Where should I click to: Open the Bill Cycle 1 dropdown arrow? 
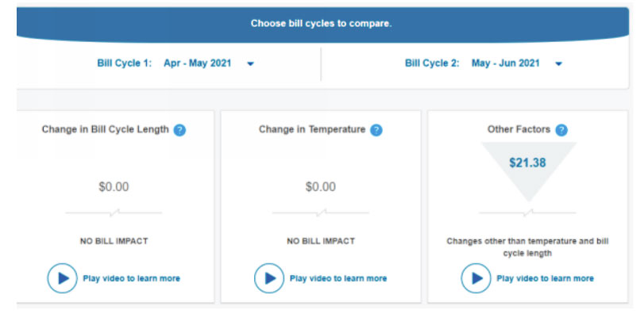[x=250, y=64]
